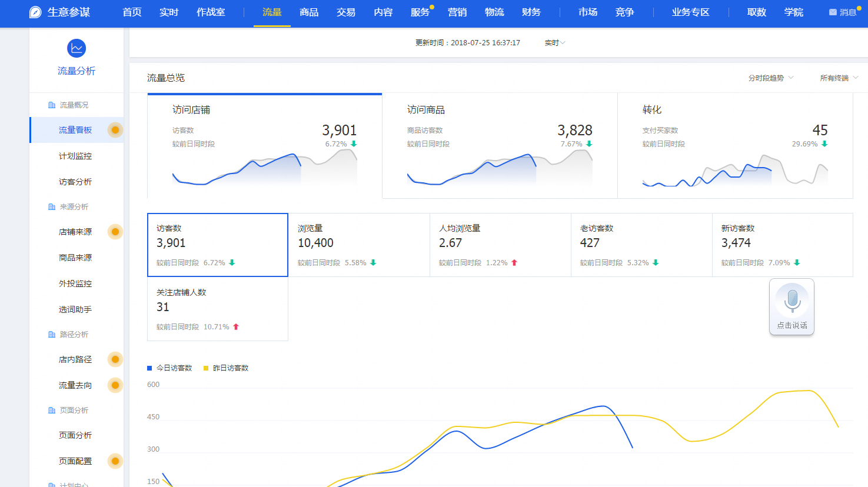Open 物流 in top navigation

tap(494, 12)
